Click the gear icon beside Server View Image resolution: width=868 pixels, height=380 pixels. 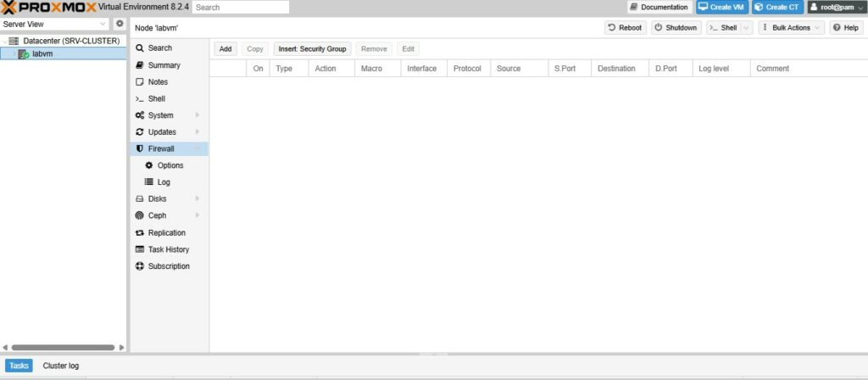120,24
